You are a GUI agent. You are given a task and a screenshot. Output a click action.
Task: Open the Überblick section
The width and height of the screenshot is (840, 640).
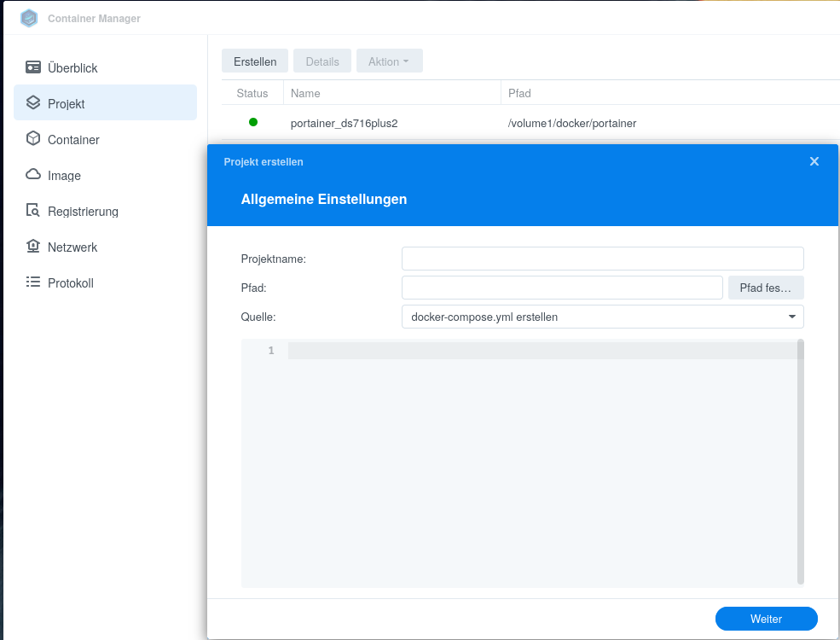pos(105,67)
